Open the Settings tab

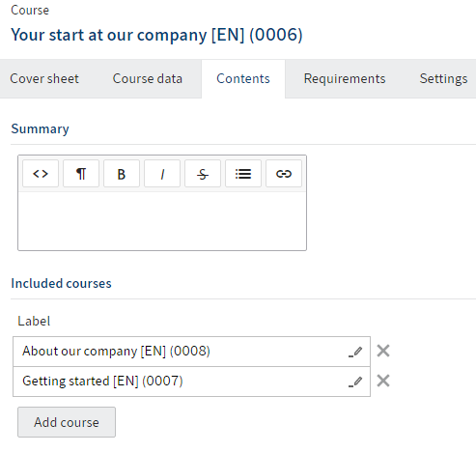click(x=443, y=78)
